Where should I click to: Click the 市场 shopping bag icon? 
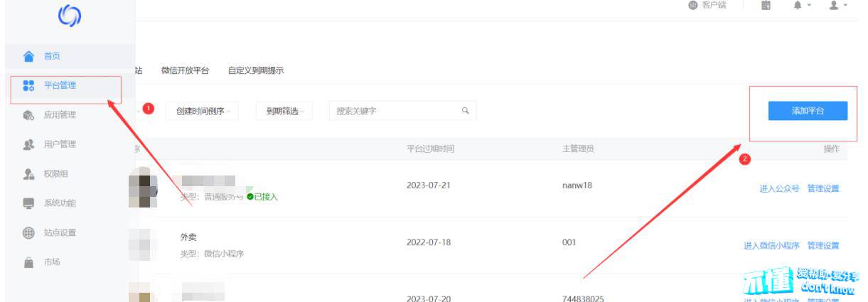pos(28,262)
